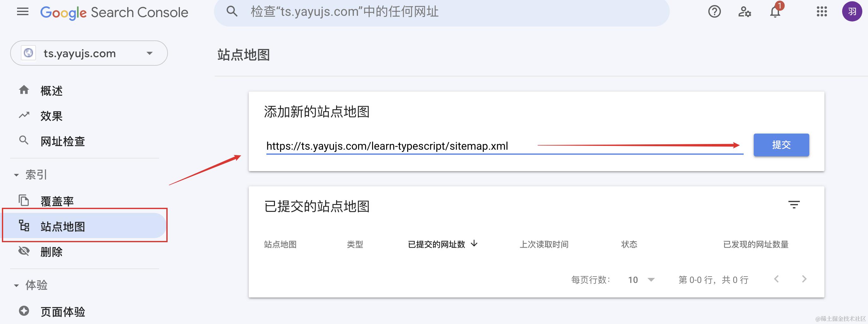Click the 类型 column header
Viewport: 868px width, 324px height.
pos(355,244)
